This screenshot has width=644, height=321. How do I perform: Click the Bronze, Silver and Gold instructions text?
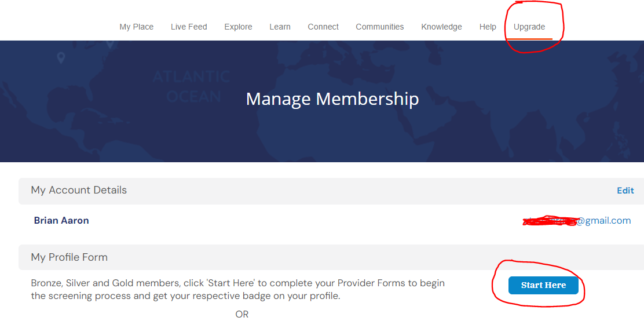238,289
